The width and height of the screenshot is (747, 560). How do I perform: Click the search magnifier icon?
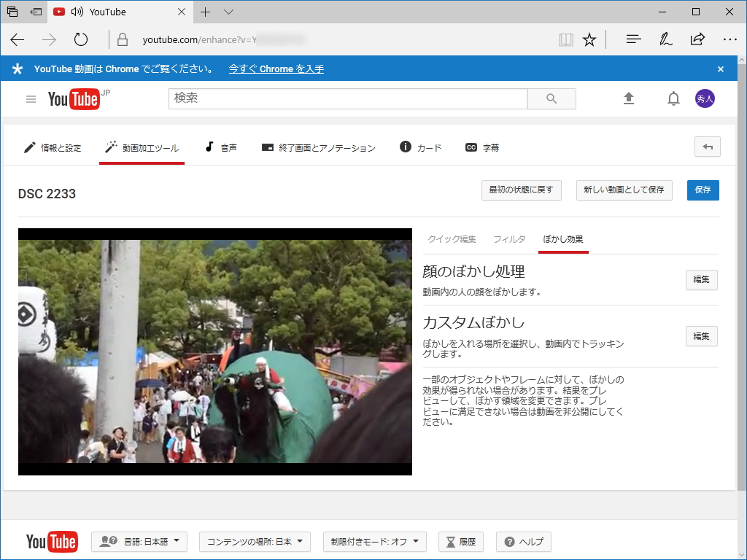click(x=551, y=98)
